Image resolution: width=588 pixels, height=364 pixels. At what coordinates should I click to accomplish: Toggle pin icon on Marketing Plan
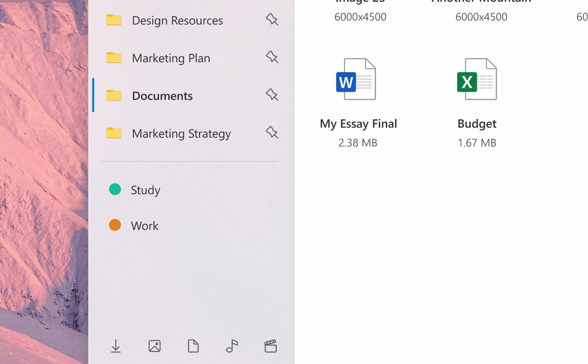pos(272,57)
